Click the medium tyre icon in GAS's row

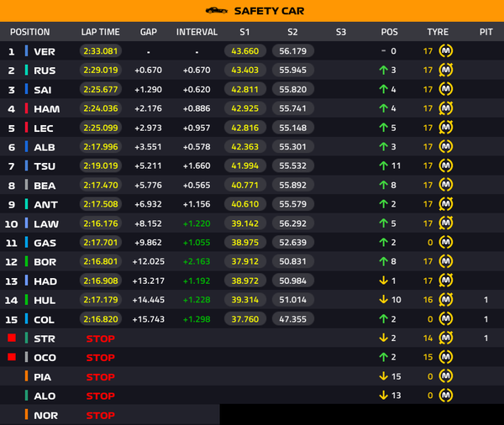click(446, 242)
